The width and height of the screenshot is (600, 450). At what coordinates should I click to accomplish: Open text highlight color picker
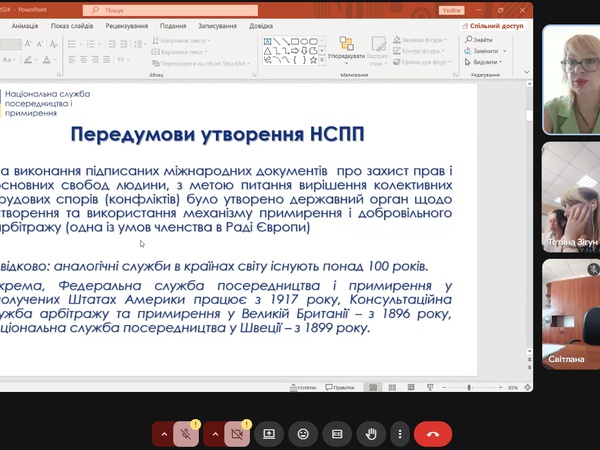click(x=28, y=60)
